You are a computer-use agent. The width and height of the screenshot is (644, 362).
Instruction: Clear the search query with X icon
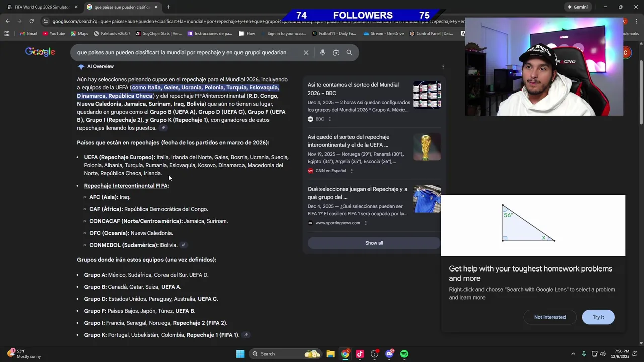306,52
